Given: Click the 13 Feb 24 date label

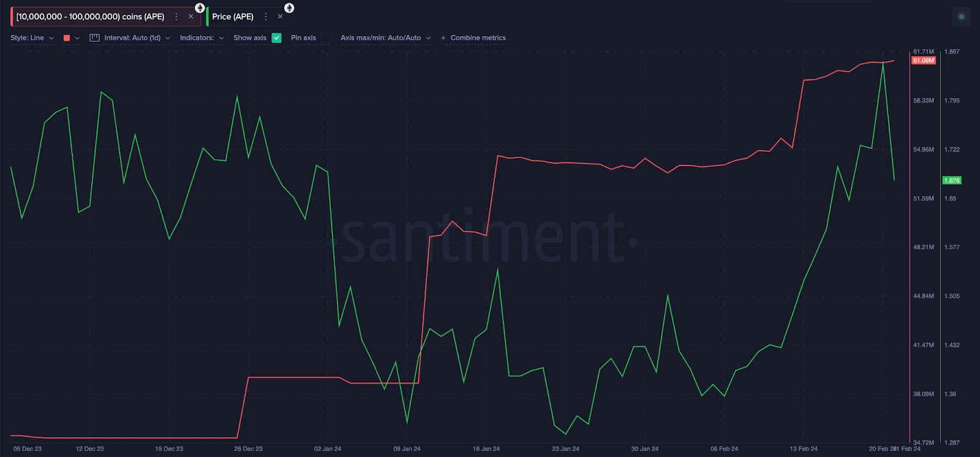Looking at the screenshot, I should (x=804, y=449).
